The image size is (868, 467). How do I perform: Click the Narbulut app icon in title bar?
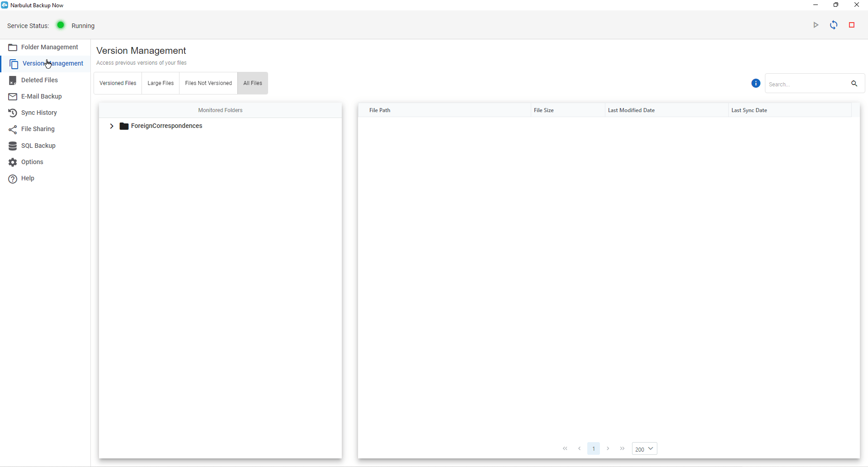pyautogui.click(x=5, y=5)
